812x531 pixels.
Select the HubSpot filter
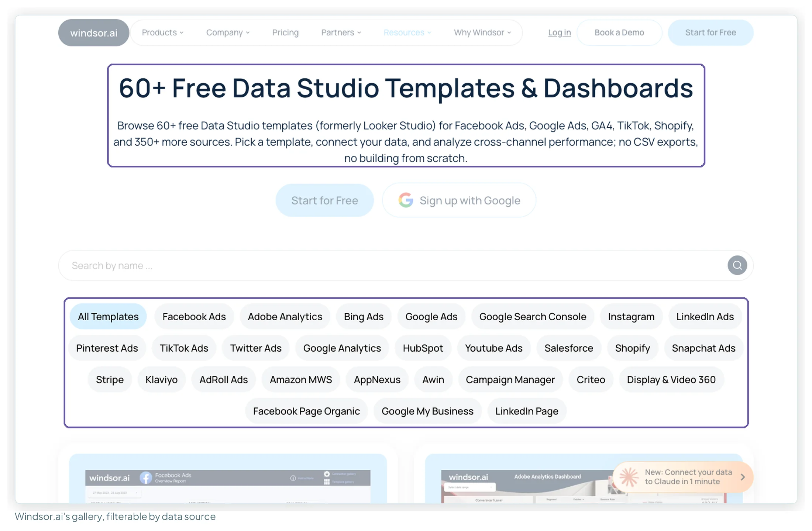(x=423, y=348)
